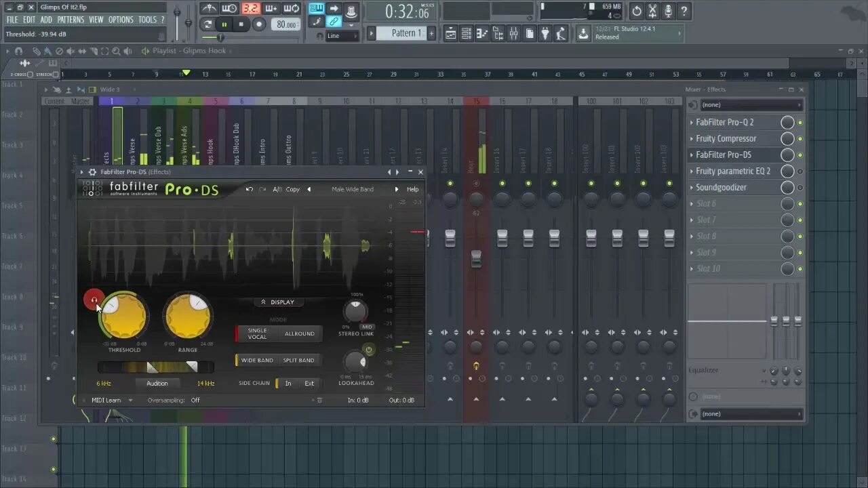
Task: Click the Oversampling Off setting
Action: click(195, 401)
